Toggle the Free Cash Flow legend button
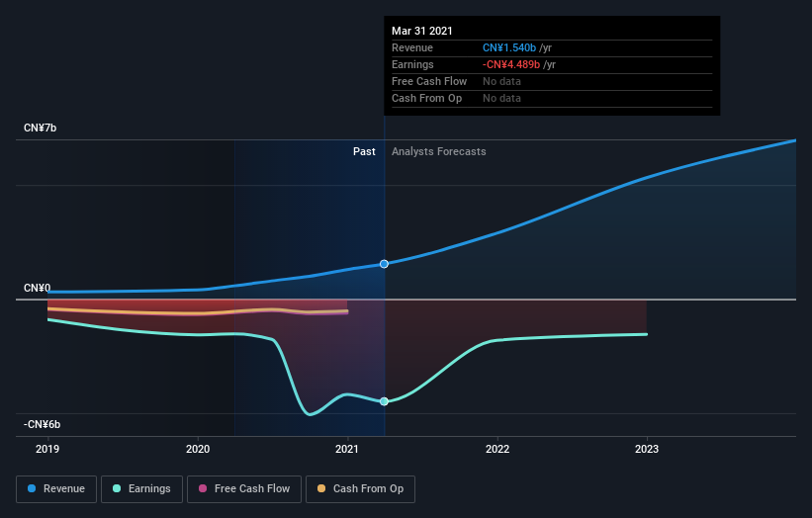The image size is (812, 518). (244, 489)
